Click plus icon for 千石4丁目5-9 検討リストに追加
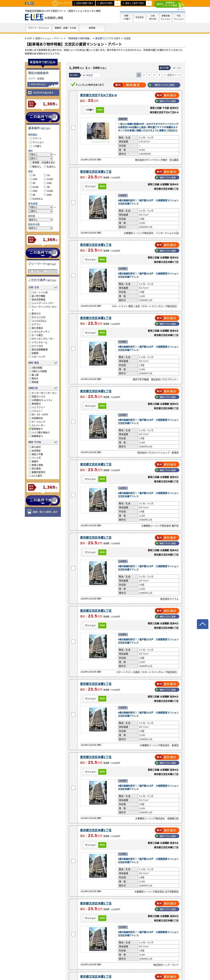 pos(157,101)
